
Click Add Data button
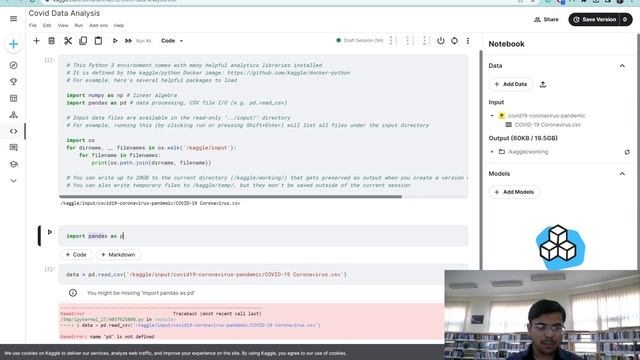(511, 84)
